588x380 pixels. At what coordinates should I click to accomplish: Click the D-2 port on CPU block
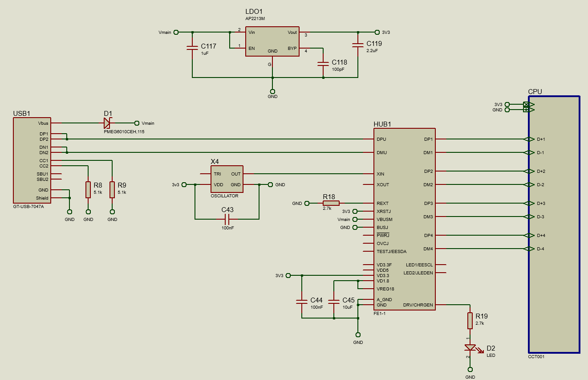530,184
